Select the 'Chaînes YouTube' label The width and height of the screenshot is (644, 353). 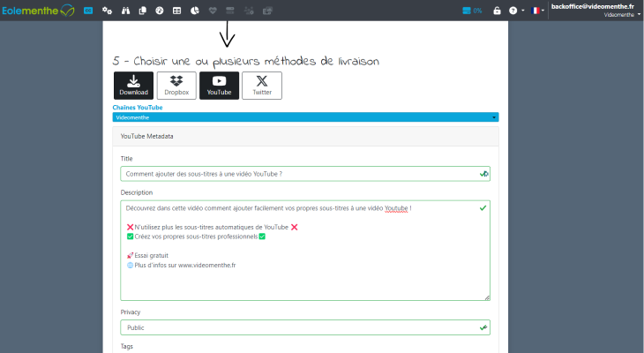pyautogui.click(x=138, y=108)
